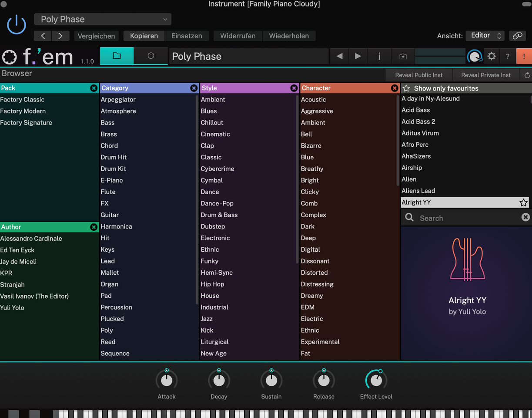The height and width of the screenshot is (418, 532).
Task: Click the Wiederholen button
Action: pos(289,36)
